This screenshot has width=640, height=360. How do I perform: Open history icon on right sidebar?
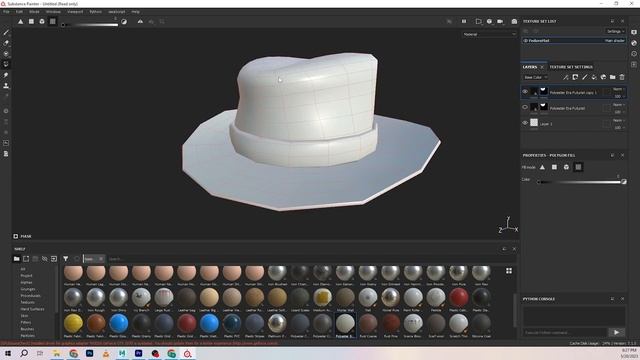(634, 53)
